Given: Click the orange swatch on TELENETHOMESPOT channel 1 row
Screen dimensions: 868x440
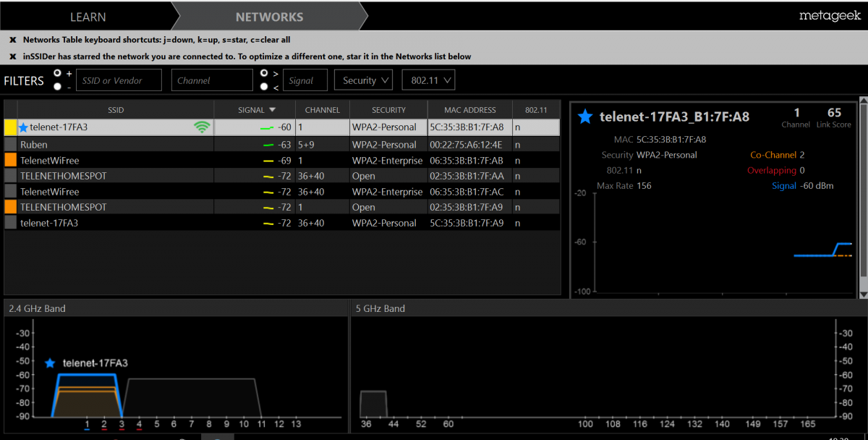Looking at the screenshot, I should [x=10, y=207].
